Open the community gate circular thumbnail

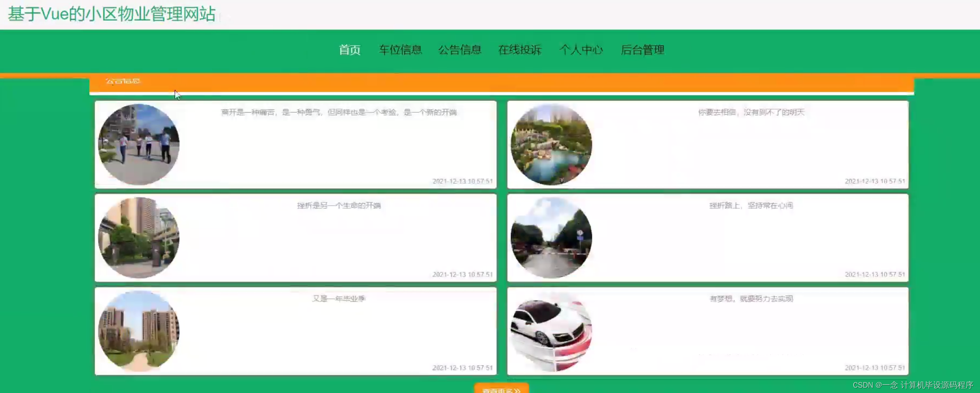tap(139, 238)
